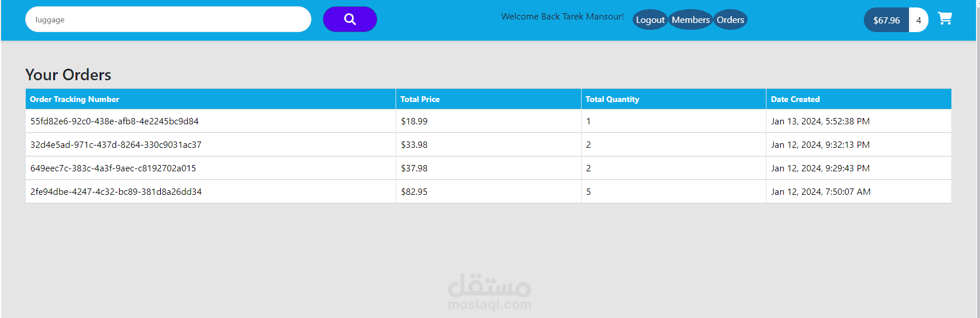The height and width of the screenshot is (318, 980).
Task: Select order 55fd82e6-92c0-438e-afb8-4e2245bc9d84
Action: pos(114,121)
